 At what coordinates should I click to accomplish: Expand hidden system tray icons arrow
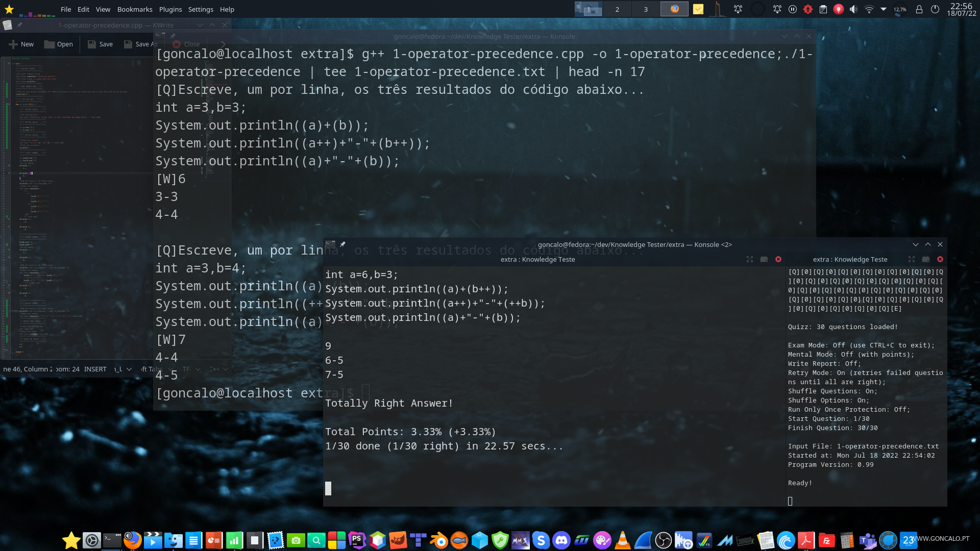(884, 9)
